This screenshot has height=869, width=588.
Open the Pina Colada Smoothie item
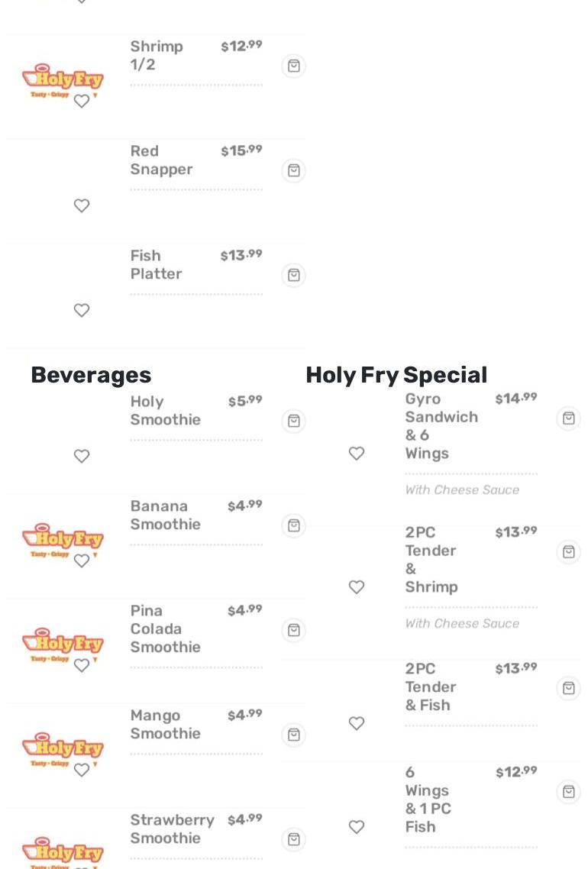point(165,629)
